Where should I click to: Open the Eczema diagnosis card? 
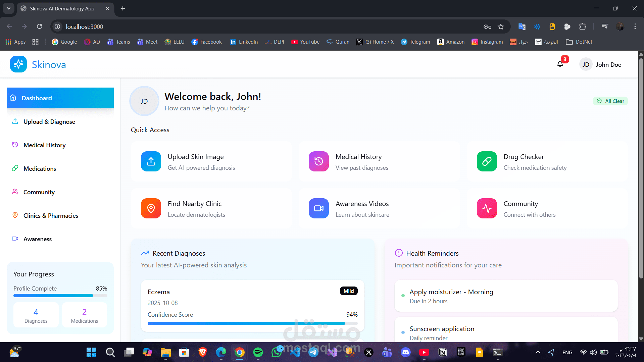(x=253, y=306)
